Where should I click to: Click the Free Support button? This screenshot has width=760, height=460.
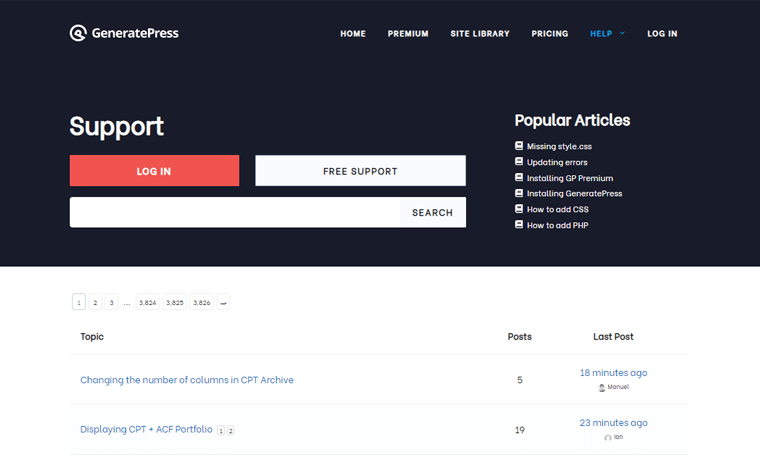[x=360, y=171]
